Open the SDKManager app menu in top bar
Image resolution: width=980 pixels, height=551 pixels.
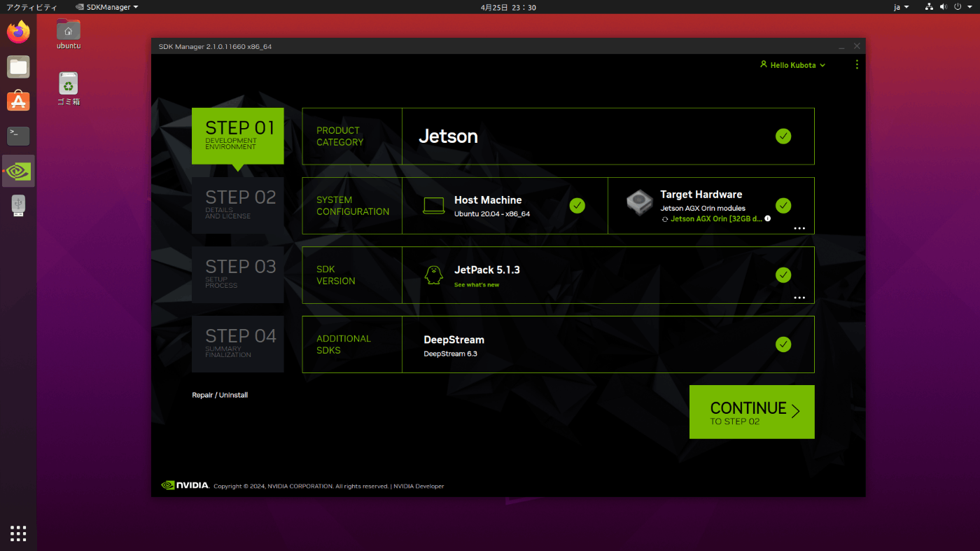pyautogui.click(x=107, y=7)
